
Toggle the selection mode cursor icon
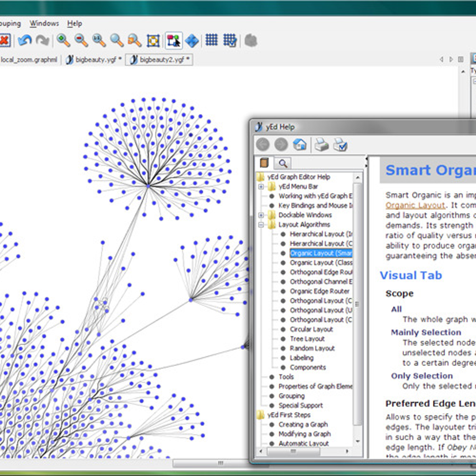(174, 40)
